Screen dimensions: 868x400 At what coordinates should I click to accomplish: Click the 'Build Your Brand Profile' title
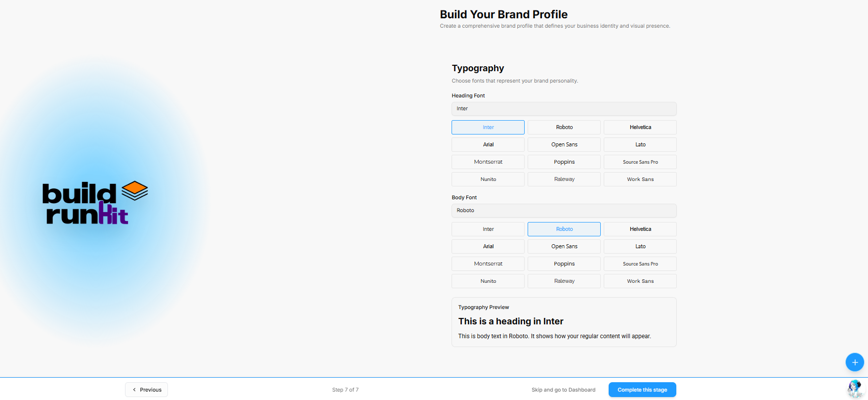click(x=504, y=14)
